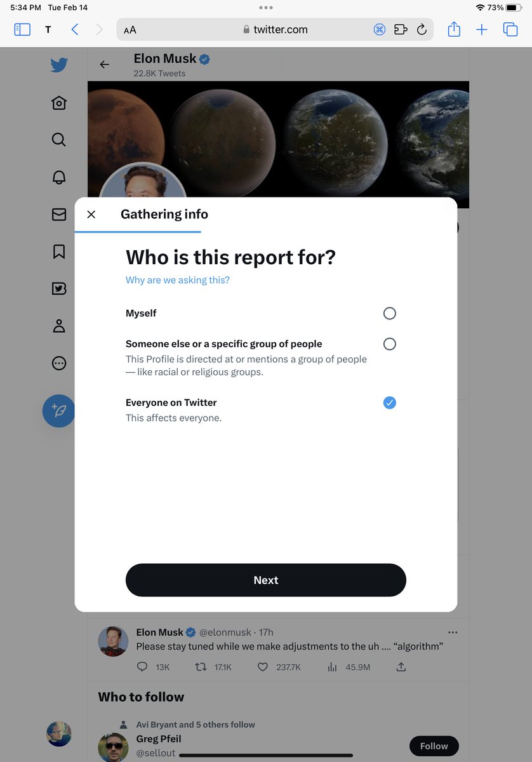Go back with the profile back arrow
532x762 pixels.
105,64
